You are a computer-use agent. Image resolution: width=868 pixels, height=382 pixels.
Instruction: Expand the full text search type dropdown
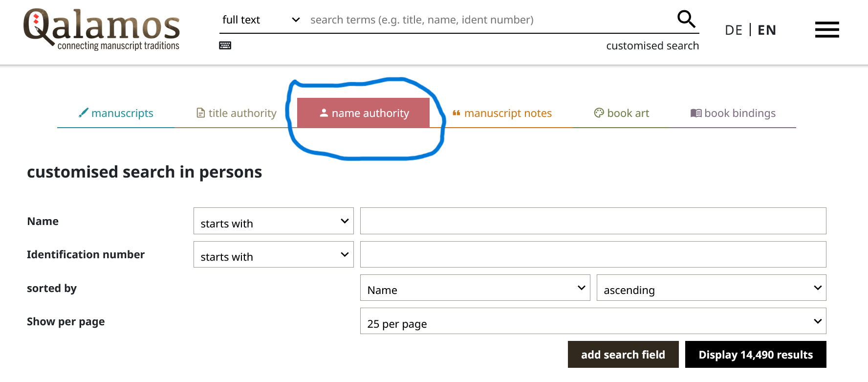click(260, 20)
